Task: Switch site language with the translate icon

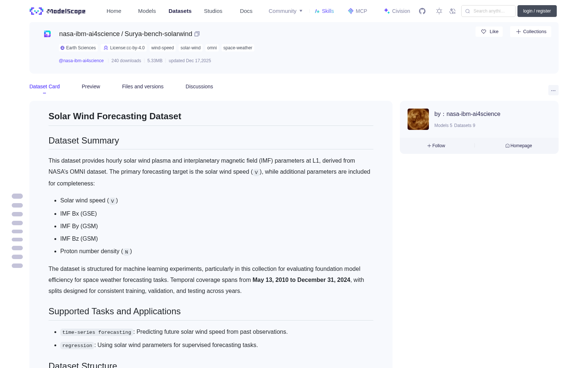Action: point(452,11)
